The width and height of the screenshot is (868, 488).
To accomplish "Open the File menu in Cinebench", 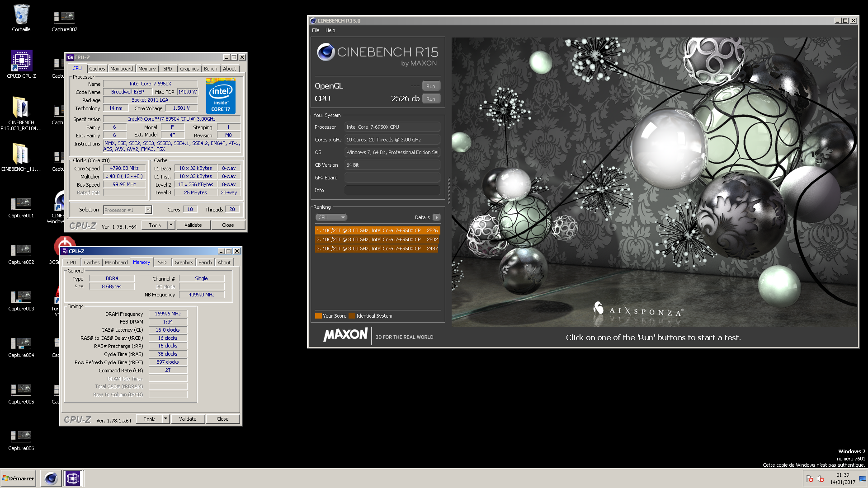I will (x=316, y=30).
